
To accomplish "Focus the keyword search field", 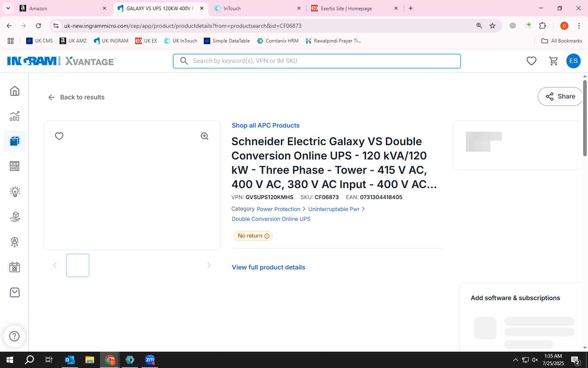I will (317, 61).
